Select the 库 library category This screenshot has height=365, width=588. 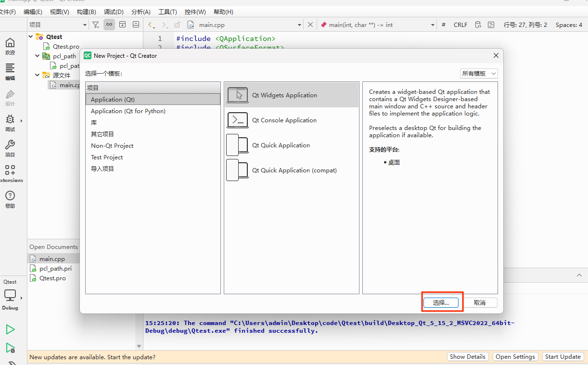pyautogui.click(x=153, y=123)
